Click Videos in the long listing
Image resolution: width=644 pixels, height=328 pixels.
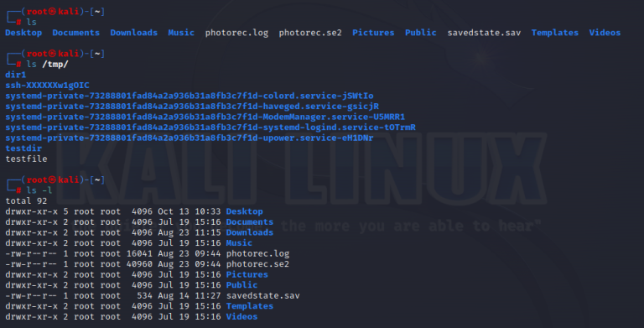241,317
